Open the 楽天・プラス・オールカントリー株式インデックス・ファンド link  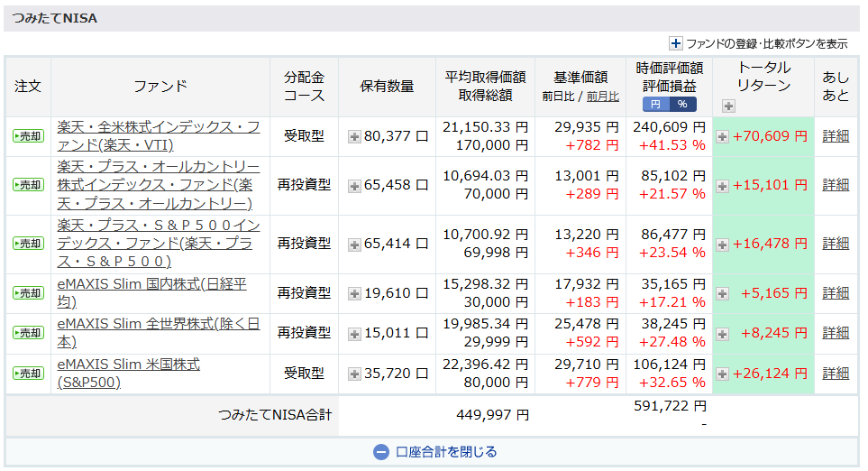[x=159, y=185]
